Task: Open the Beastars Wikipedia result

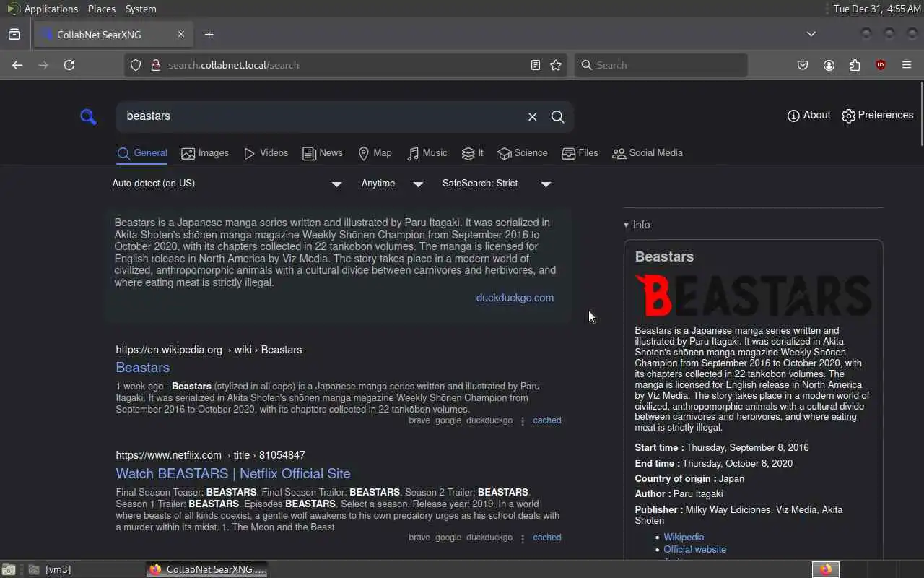Action: coord(142,367)
